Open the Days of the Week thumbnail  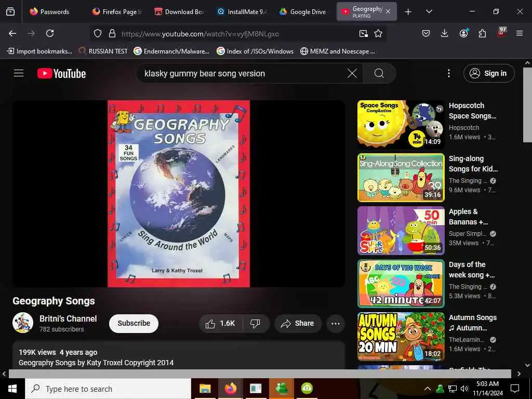pos(401,283)
